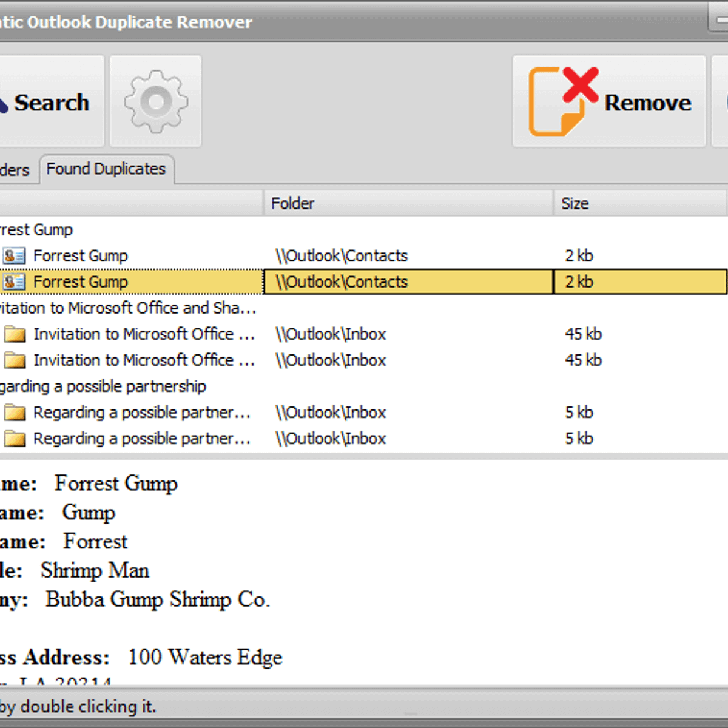Collapse the Forrest Gump duplicate group header
This screenshot has width=728, height=728.
coord(36,230)
